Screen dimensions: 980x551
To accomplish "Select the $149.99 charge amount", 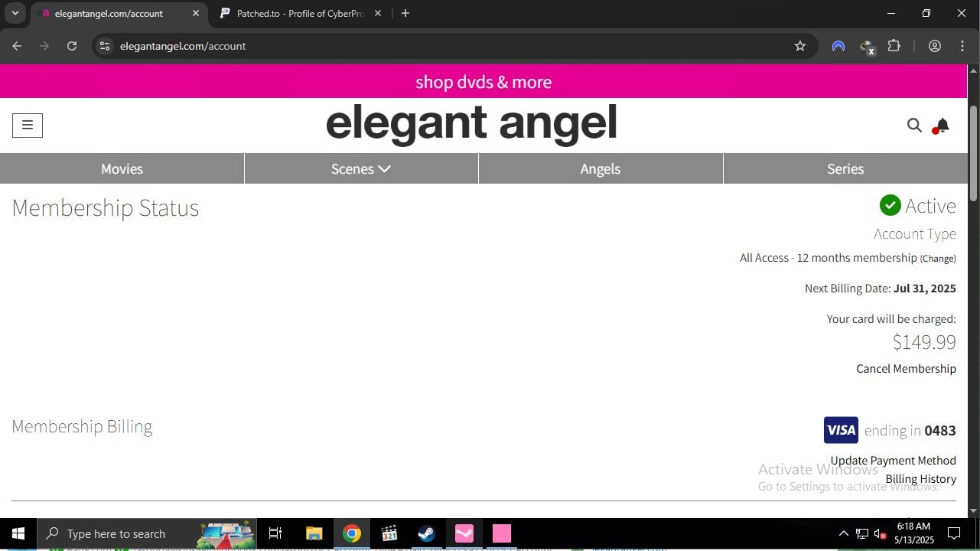I will pyautogui.click(x=924, y=342).
